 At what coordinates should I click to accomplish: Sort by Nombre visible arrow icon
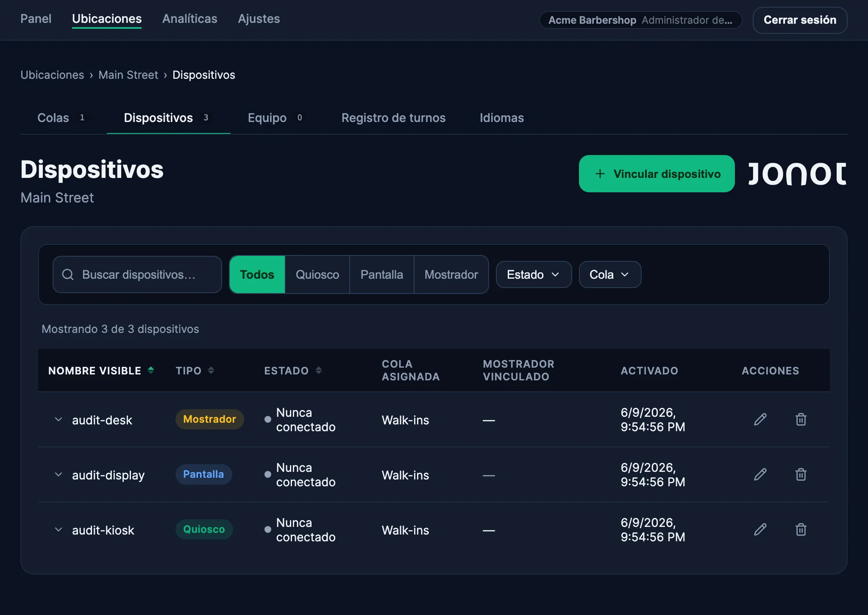point(151,371)
